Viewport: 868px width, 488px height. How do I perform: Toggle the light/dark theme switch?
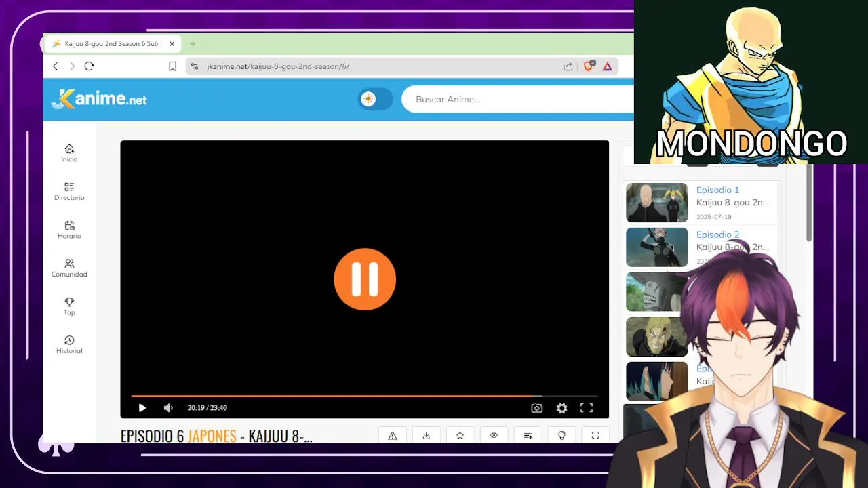point(375,99)
